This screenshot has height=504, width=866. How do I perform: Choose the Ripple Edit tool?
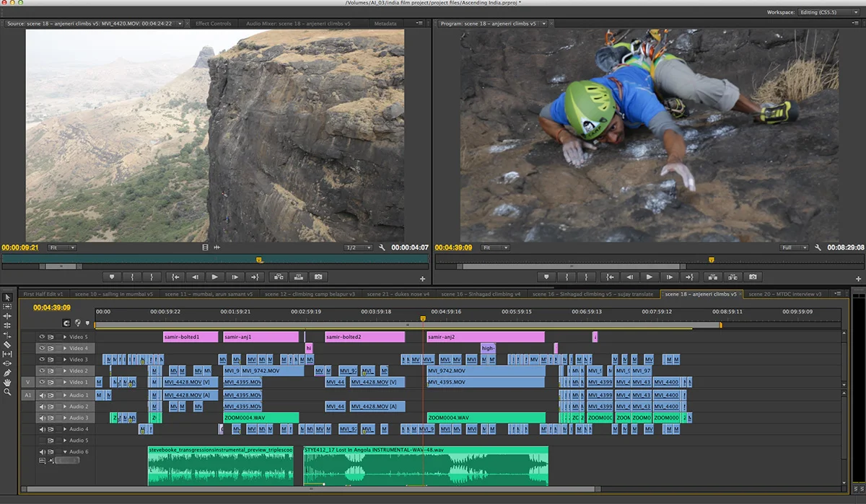pyautogui.click(x=7, y=316)
